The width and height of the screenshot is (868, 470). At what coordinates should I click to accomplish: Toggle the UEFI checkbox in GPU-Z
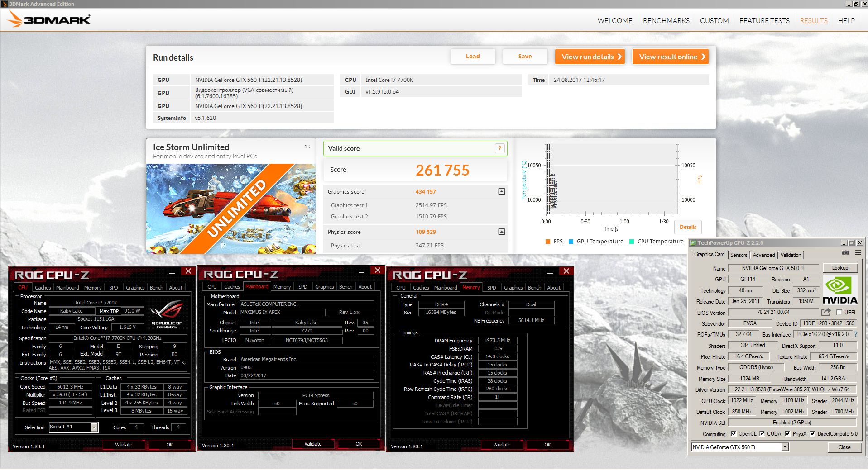839,313
